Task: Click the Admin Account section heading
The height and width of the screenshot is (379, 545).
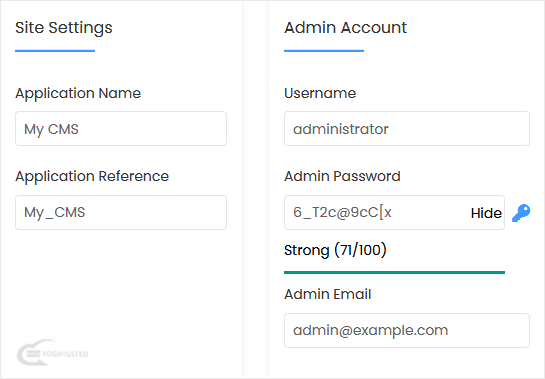Action: coord(345,27)
